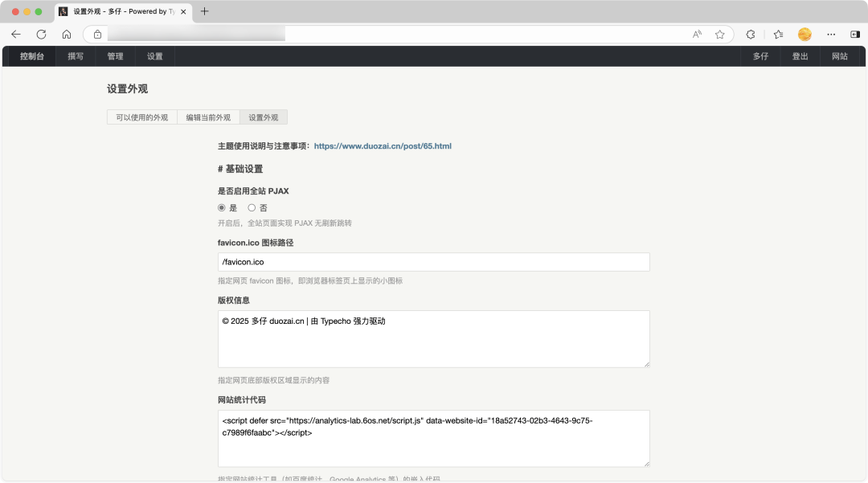View site info lock icon
Viewport: 868px width, 483px height.
97,35
